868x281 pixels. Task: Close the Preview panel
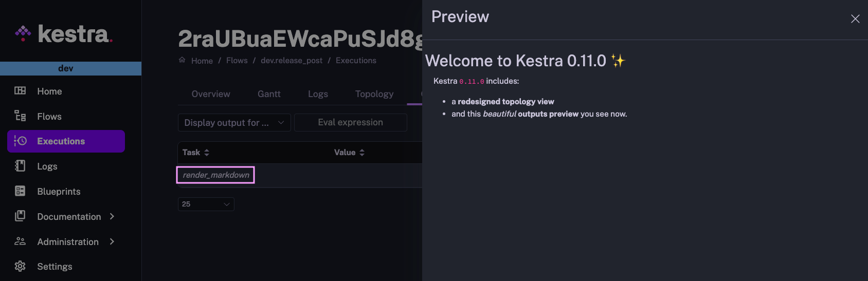(855, 19)
